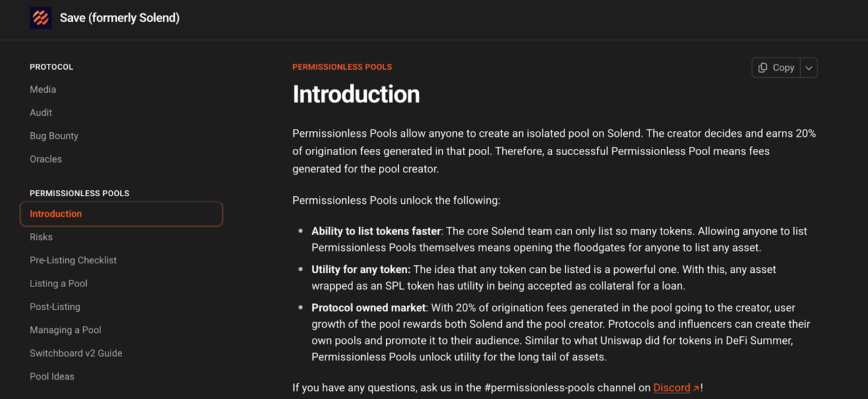Open the Pre-Listing Checklist page
Image resolution: width=868 pixels, height=399 pixels.
click(x=73, y=260)
